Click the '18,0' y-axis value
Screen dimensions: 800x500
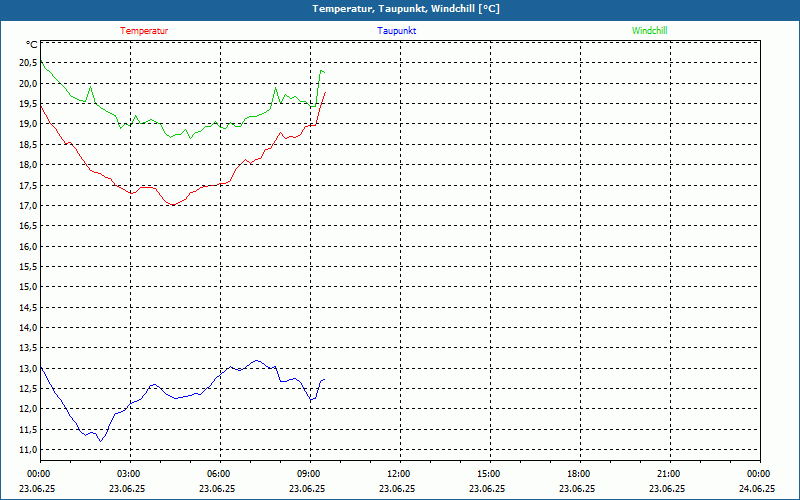29,165
